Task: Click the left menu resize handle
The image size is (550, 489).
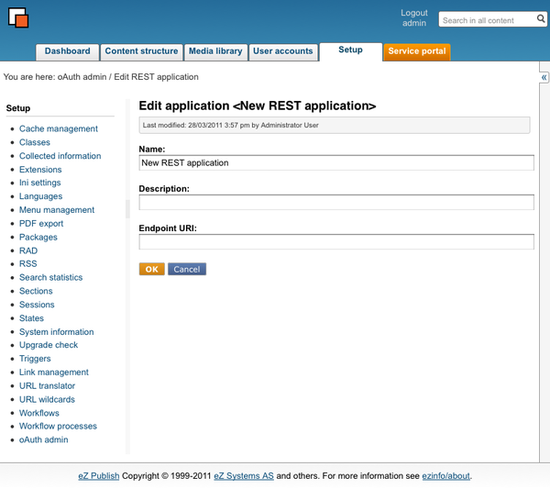Action: pos(128,209)
